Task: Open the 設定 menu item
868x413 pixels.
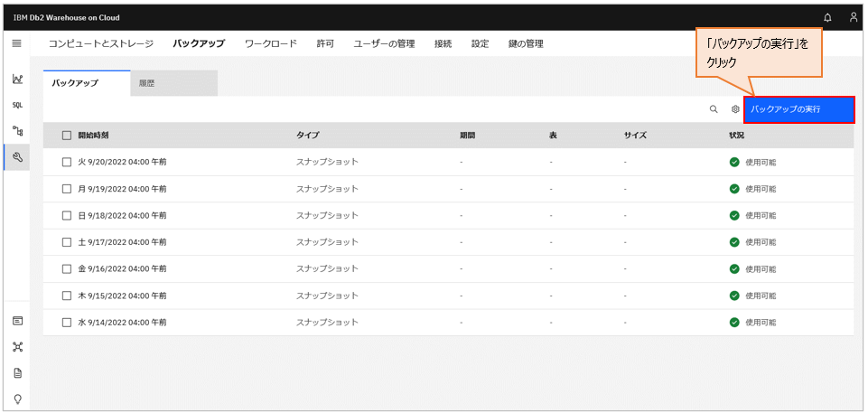Action: 480,43
